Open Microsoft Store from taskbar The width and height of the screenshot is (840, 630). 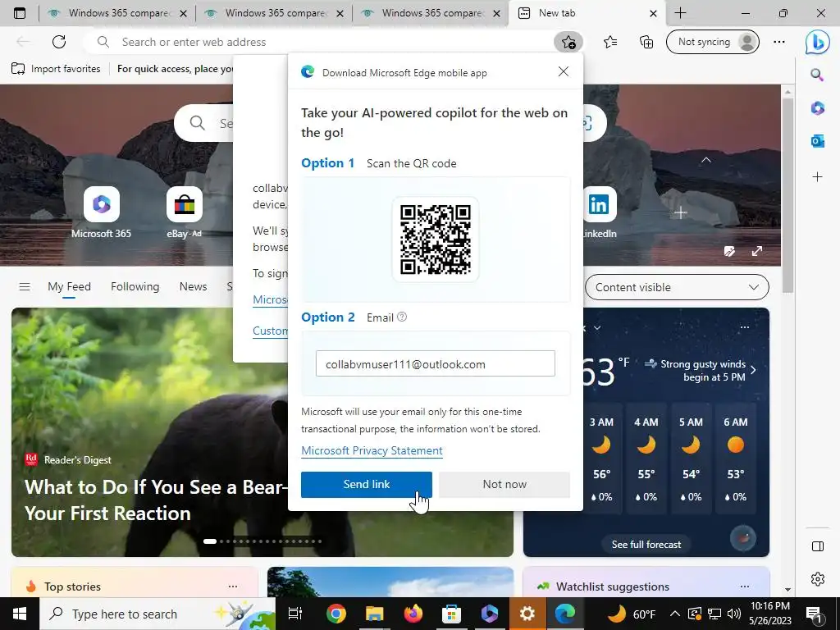coord(452,614)
